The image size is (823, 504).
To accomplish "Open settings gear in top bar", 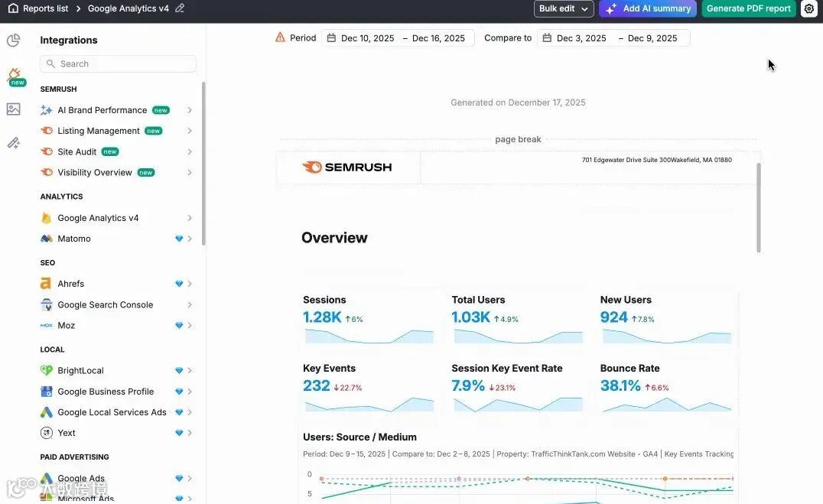I will pyautogui.click(x=808, y=8).
